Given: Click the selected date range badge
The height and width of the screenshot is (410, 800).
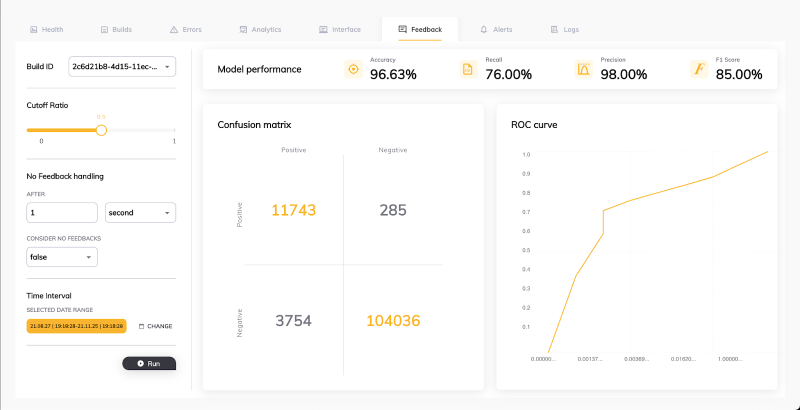Looking at the screenshot, I should (77, 326).
